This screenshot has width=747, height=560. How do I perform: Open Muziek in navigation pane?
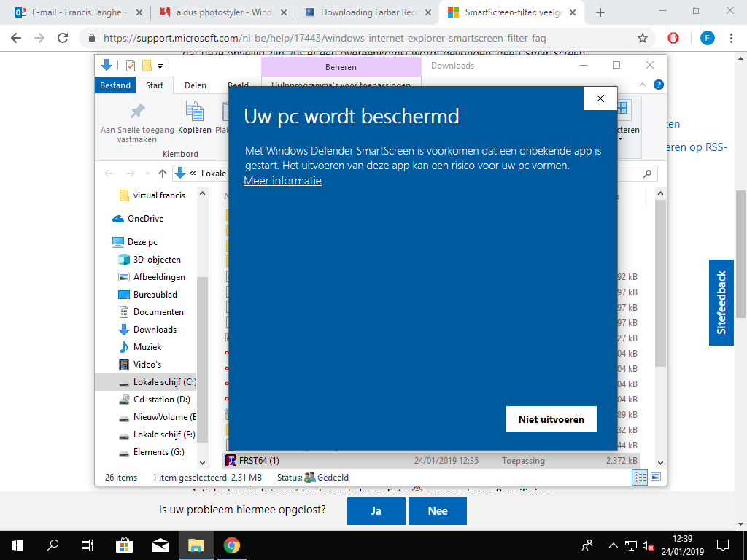pos(140,347)
